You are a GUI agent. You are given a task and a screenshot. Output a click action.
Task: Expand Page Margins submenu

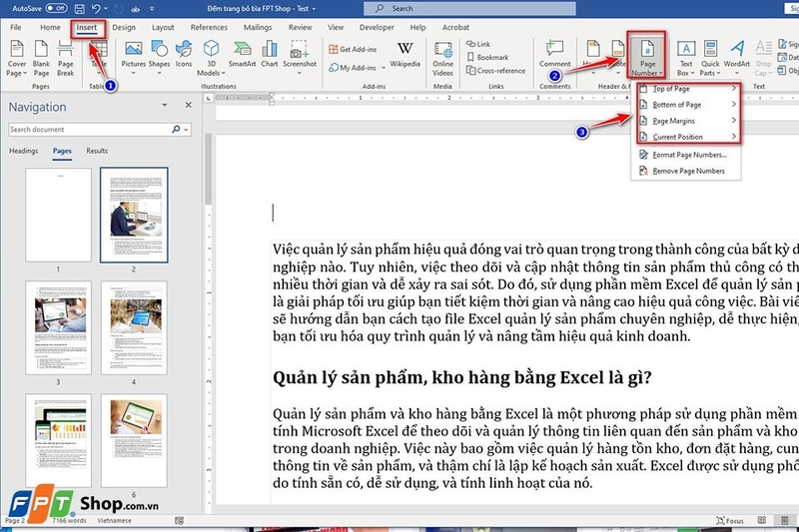[688, 121]
